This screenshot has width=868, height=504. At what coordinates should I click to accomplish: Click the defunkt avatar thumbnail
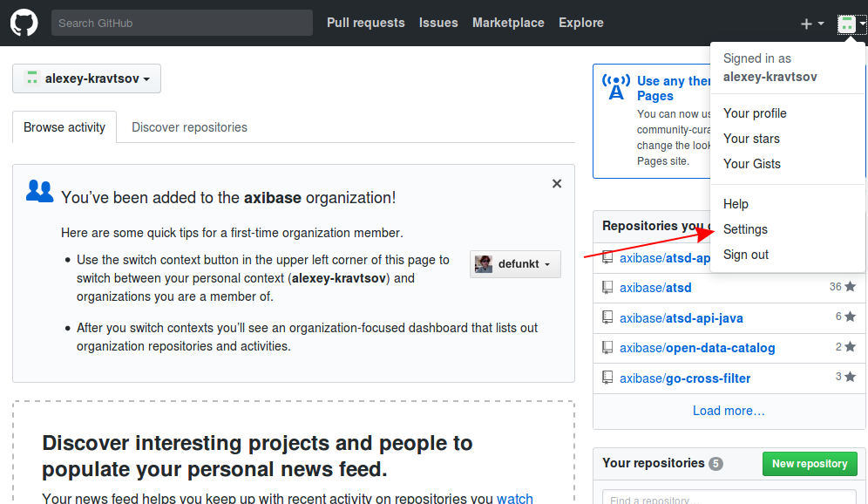click(x=484, y=264)
